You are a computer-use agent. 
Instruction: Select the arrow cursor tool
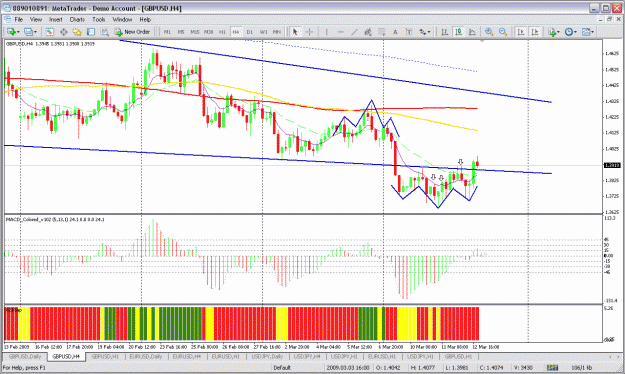coord(295,32)
